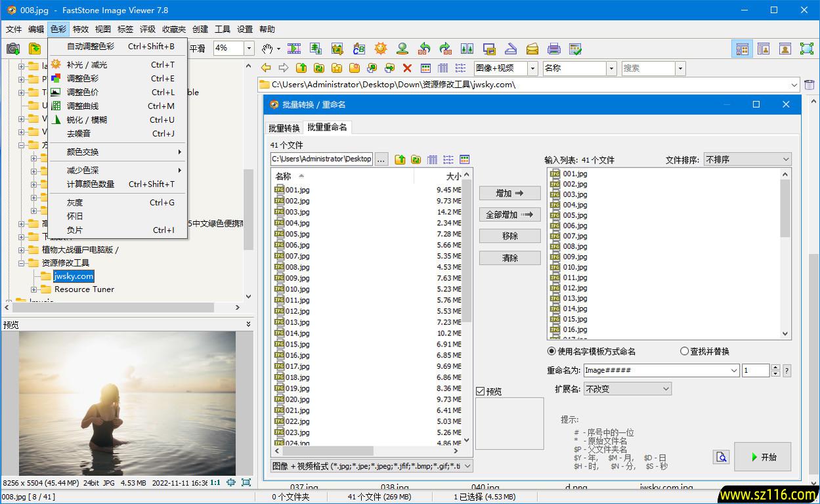Click the up-folder icon in the rename dialog

(x=401, y=159)
